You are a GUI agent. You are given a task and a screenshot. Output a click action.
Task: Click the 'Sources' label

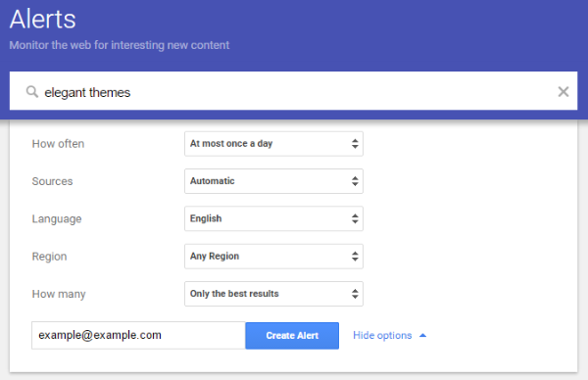tap(52, 181)
